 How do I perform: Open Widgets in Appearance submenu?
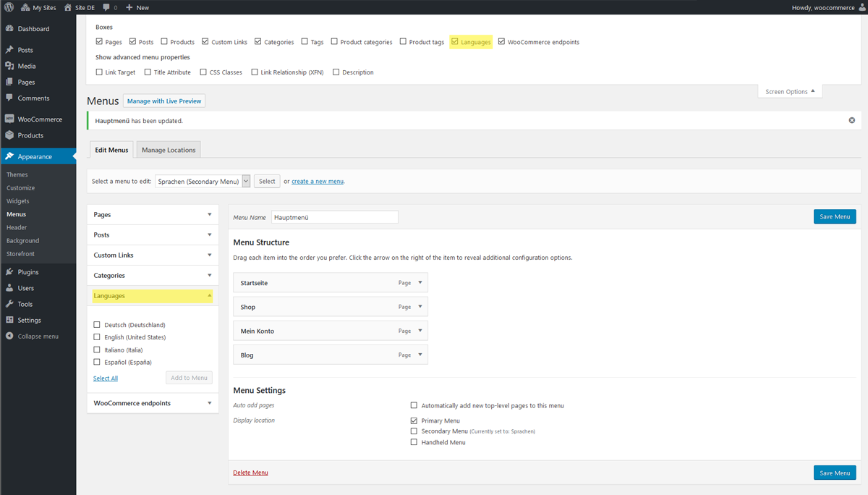coord(18,201)
